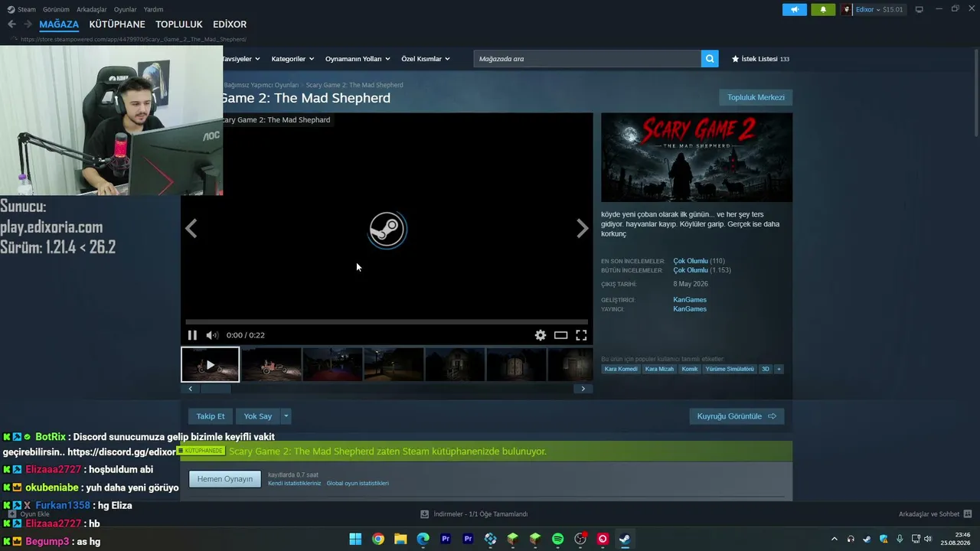
Task: Expand the Özel Kısımlar dropdown
Action: point(426,59)
